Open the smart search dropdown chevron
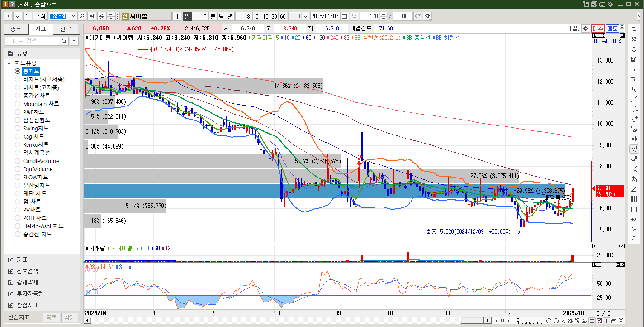Screen dimensions: 644x327 pyautogui.click(x=75, y=41)
